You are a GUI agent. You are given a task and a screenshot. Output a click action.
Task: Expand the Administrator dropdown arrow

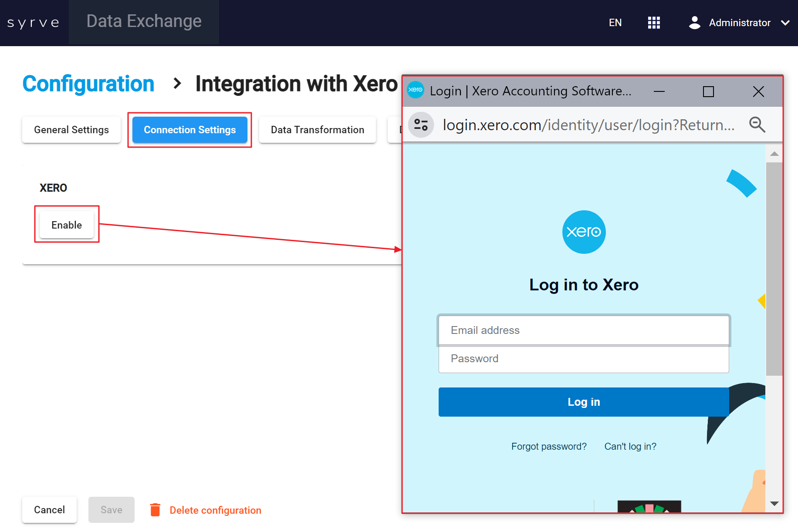[x=785, y=23]
